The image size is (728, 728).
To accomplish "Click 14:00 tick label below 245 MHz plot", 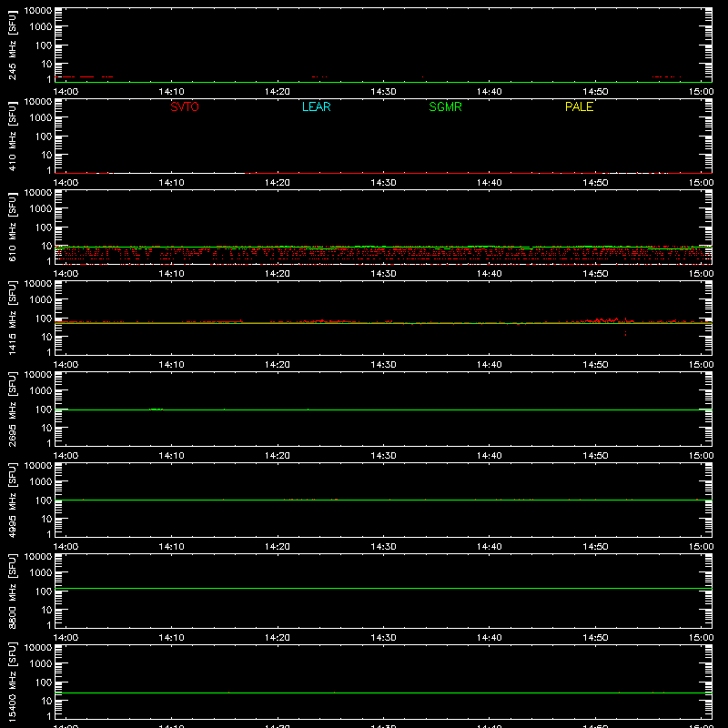I will coord(66,92).
